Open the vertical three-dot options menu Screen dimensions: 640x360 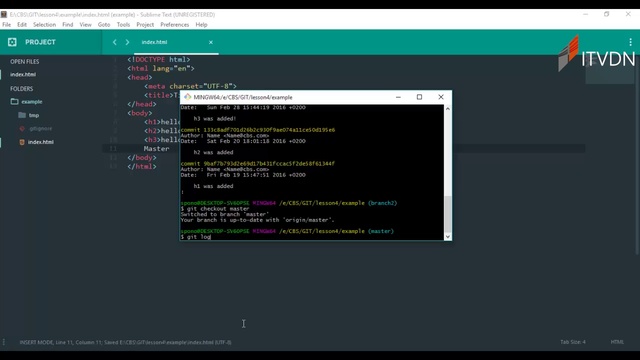[x=630, y=42]
